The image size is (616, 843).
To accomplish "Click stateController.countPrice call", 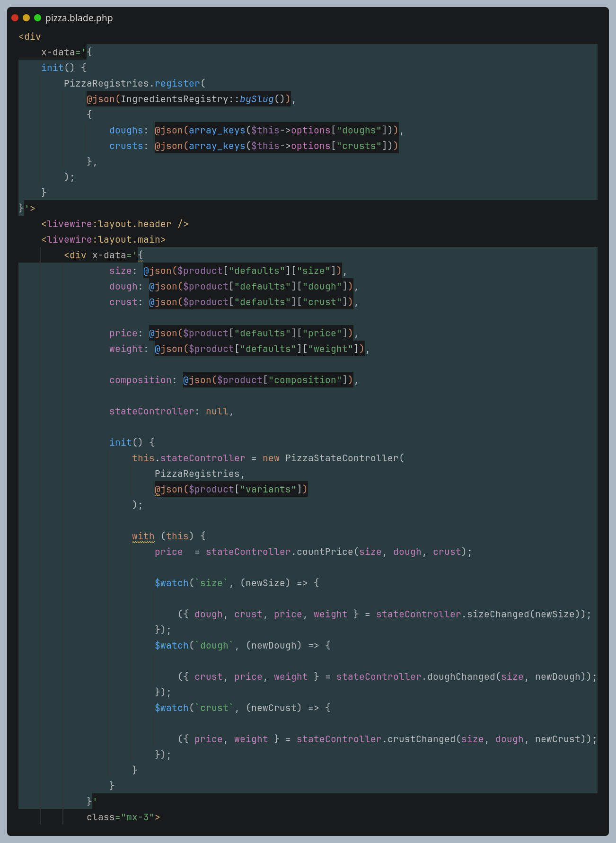I will (339, 552).
